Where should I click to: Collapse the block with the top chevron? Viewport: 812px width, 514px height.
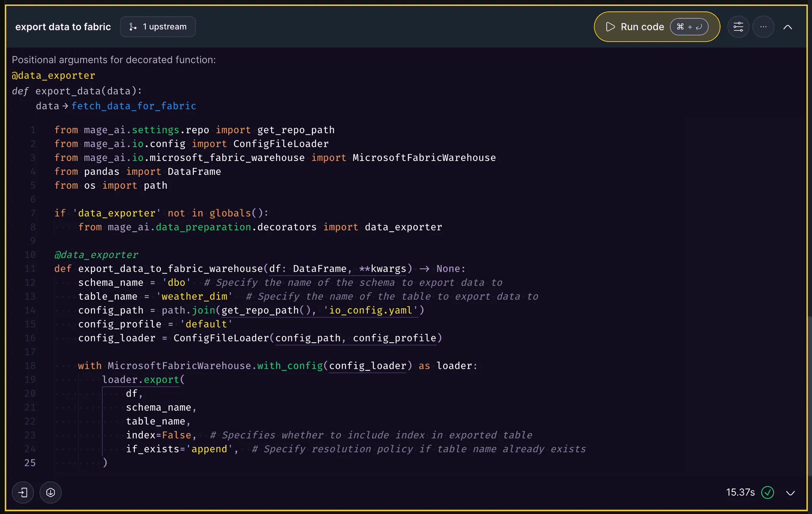click(x=788, y=27)
